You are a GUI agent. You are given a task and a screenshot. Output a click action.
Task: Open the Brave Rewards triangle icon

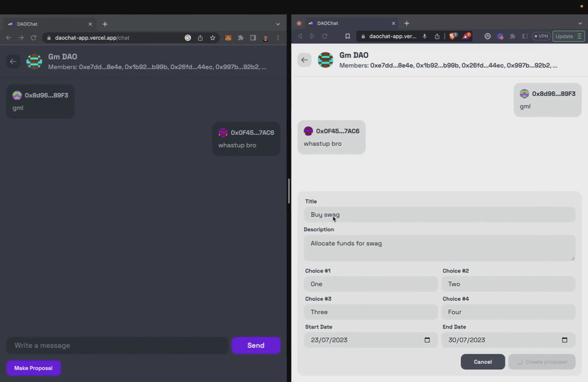click(x=466, y=36)
